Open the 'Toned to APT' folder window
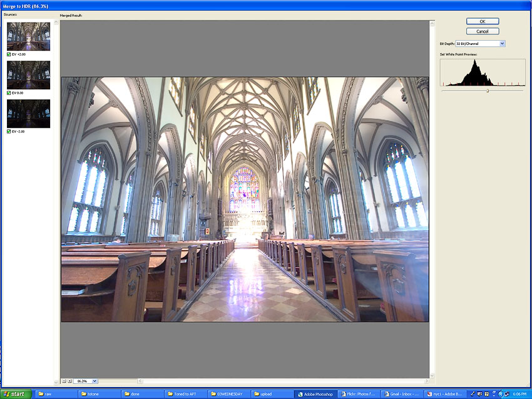532x399 pixels. click(x=186, y=394)
